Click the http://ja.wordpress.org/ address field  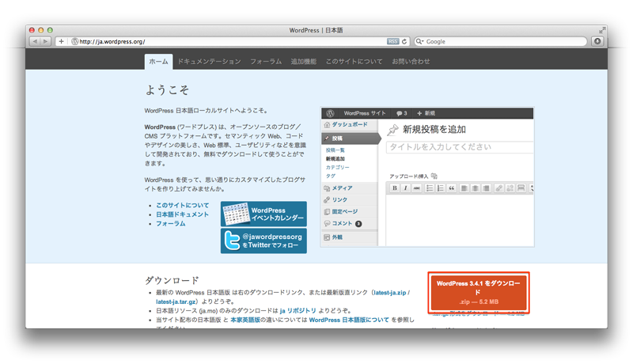tap(233, 41)
